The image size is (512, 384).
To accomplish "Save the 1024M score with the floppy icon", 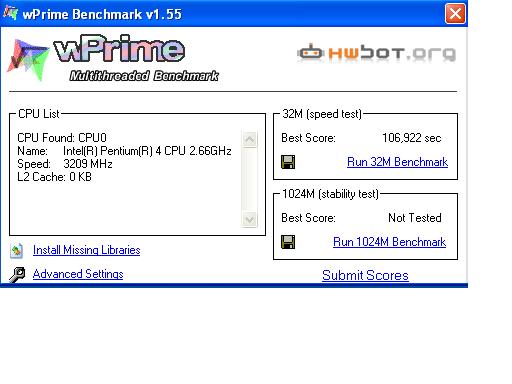I will click(x=288, y=242).
